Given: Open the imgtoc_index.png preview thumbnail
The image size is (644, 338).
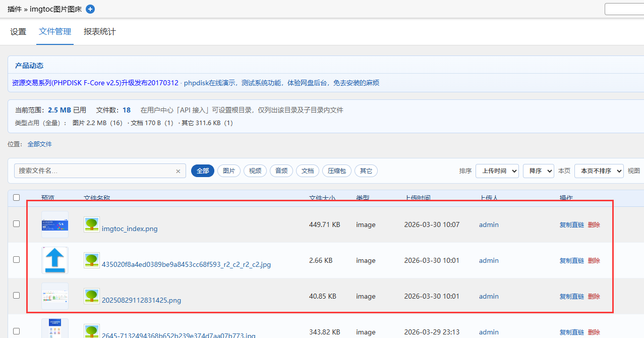Looking at the screenshot, I should point(54,224).
